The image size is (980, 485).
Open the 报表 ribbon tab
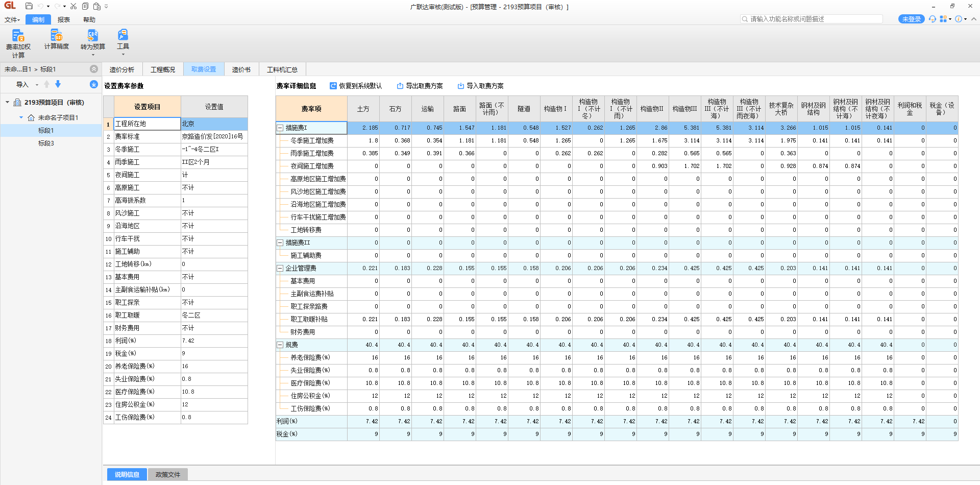tap(64, 19)
